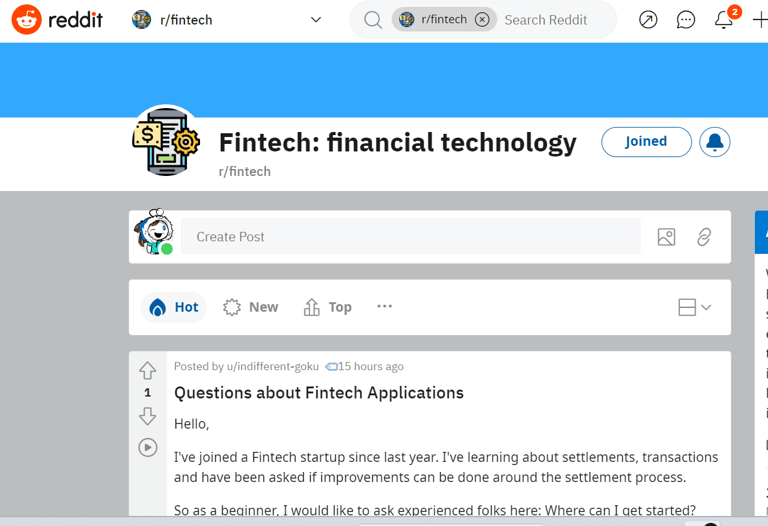This screenshot has height=526, width=768.
Task: Open more sort options ellipsis
Action: click(x=384, y=307)
